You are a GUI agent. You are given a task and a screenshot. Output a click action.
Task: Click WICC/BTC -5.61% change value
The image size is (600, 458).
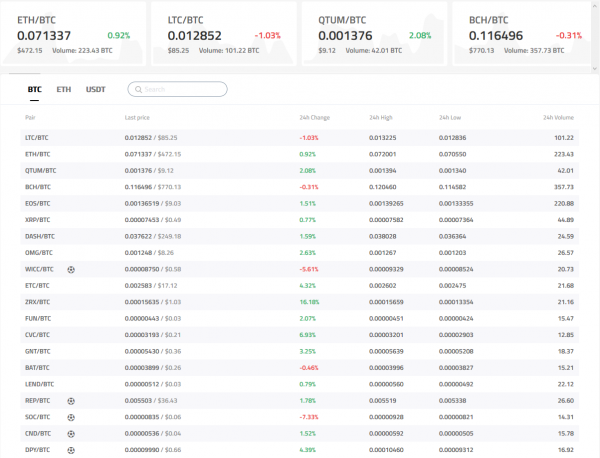(309, 269)
